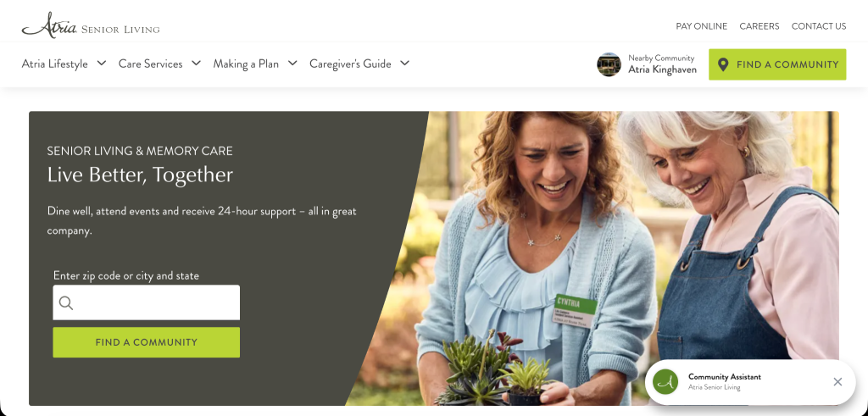Click Find a Community button in header
Screen dimensions: 868x416
(777, 64)
